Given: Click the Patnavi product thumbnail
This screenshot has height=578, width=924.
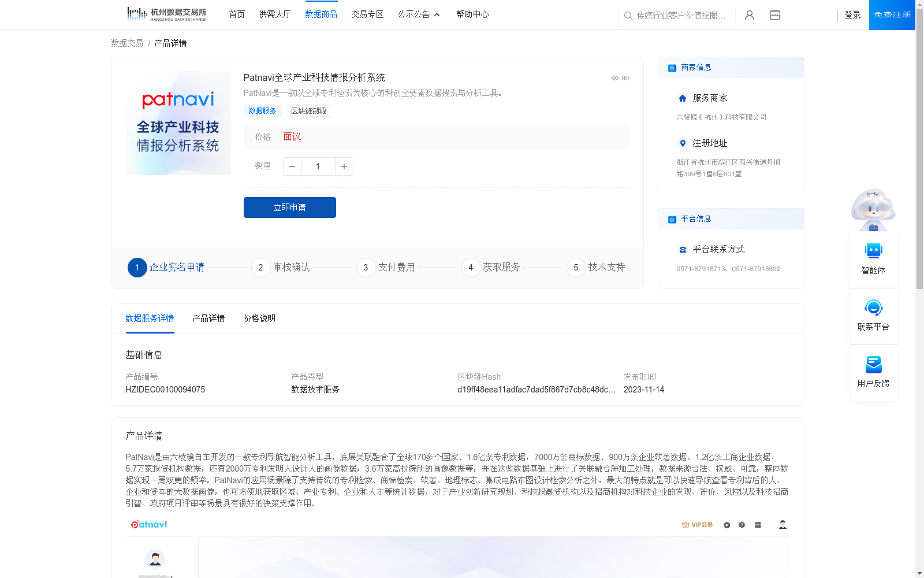Looking at the screenshot, I should coord(178,123).
